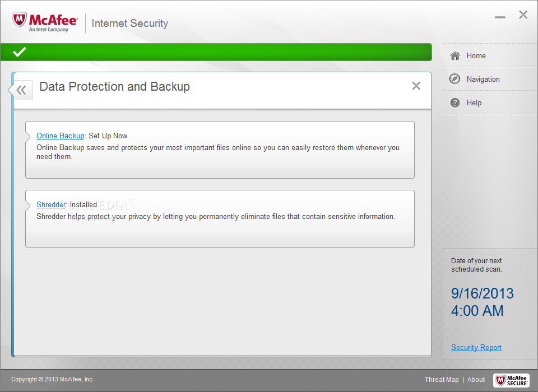The image size is (538, 392).
Task: Open the Shredder link
Action: [51, 205]
